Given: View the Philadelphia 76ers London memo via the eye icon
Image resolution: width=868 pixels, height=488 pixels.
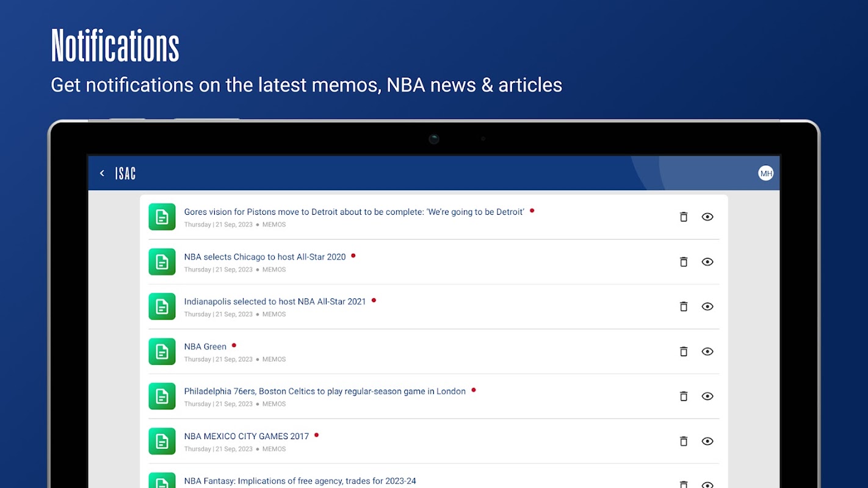Looking at the screenshot, I should [x=707, y=396].
